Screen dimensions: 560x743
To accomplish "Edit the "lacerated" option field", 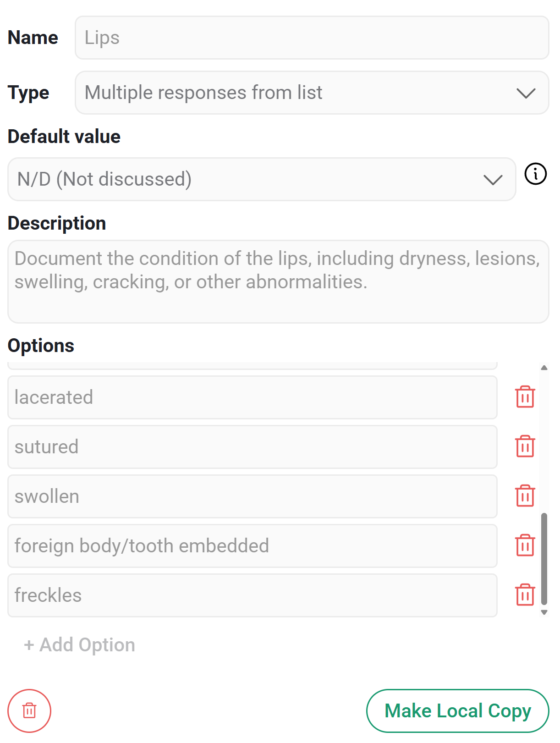I will (253, 397).
